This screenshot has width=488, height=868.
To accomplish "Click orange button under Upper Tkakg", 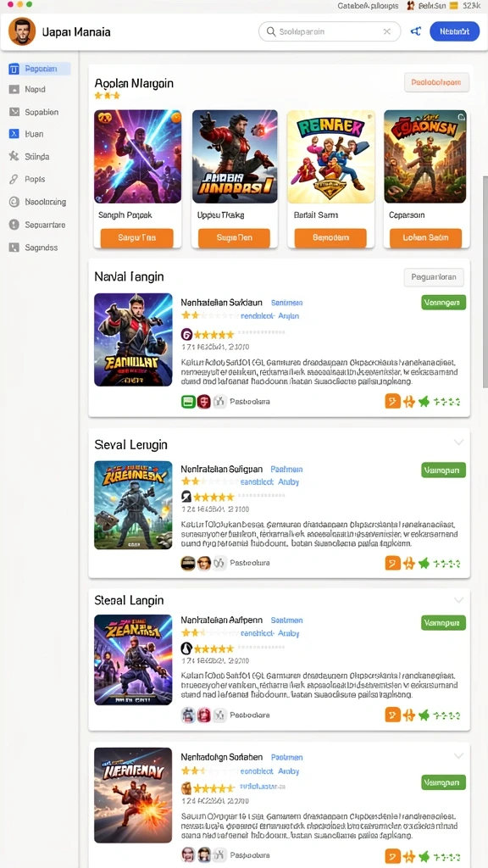I will pyautogui.click(x=233, y=238).
